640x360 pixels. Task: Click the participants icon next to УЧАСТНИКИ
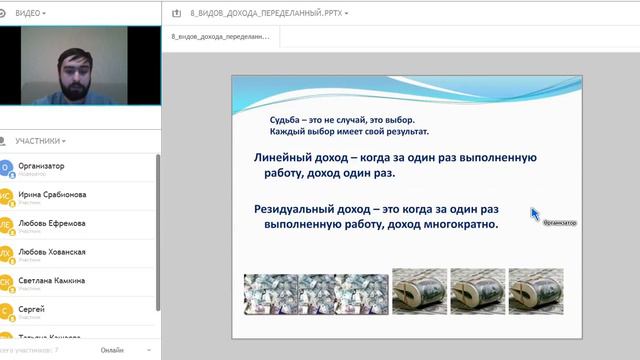[3, 141]
